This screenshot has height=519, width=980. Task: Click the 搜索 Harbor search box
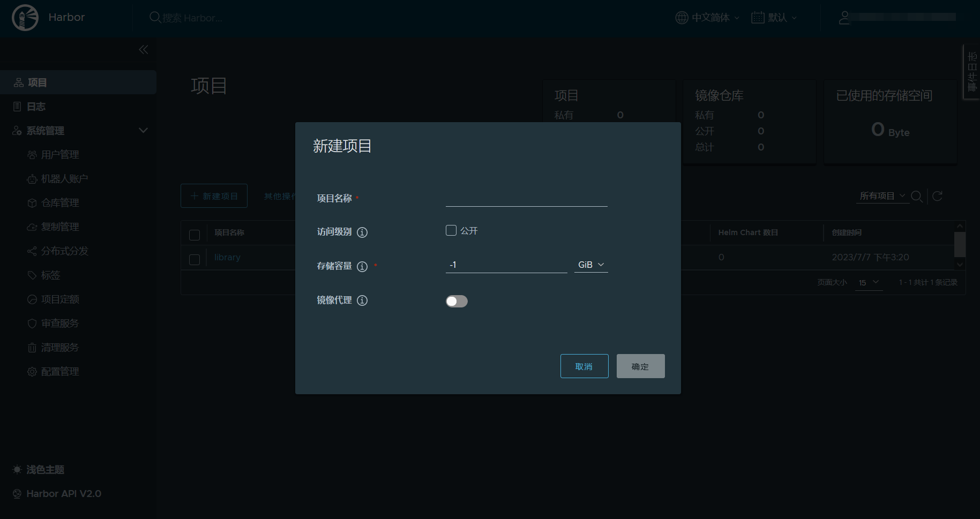point(193,18)
